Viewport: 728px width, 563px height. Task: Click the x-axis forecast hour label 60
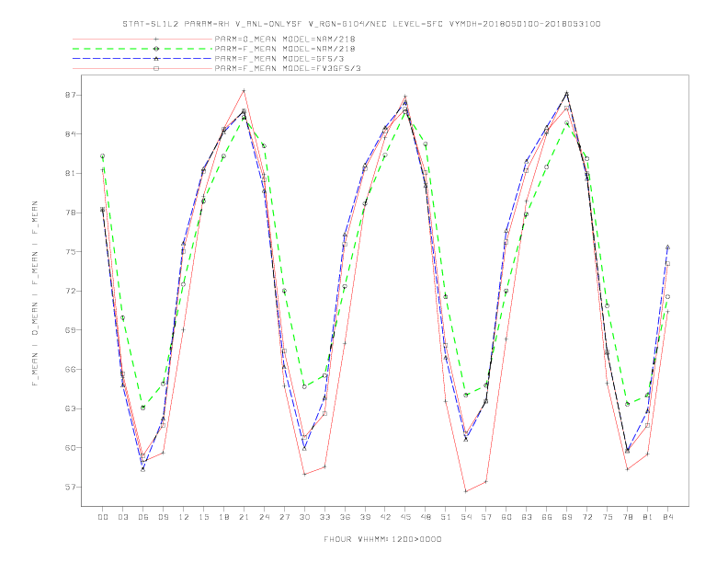[506, 517]
